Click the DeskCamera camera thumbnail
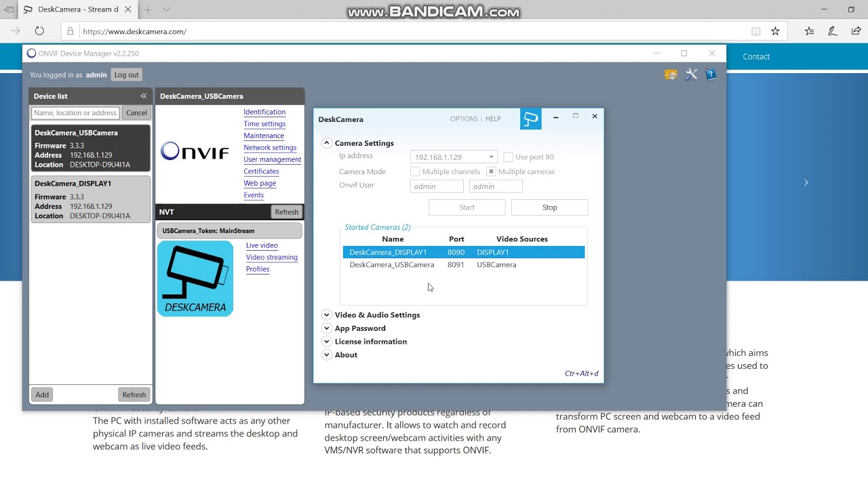Image resolution: width=868 pixels, height=488 pixels. 195,279
